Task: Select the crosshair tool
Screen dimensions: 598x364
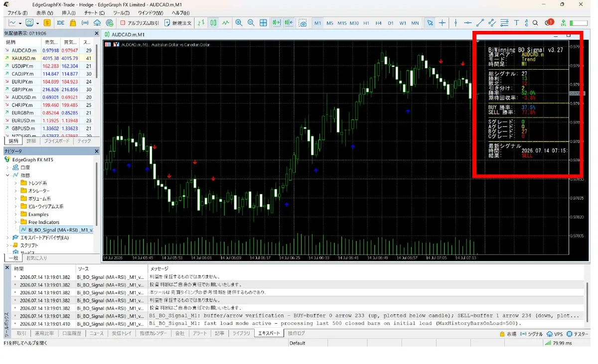Action: (x=442, y=23)
